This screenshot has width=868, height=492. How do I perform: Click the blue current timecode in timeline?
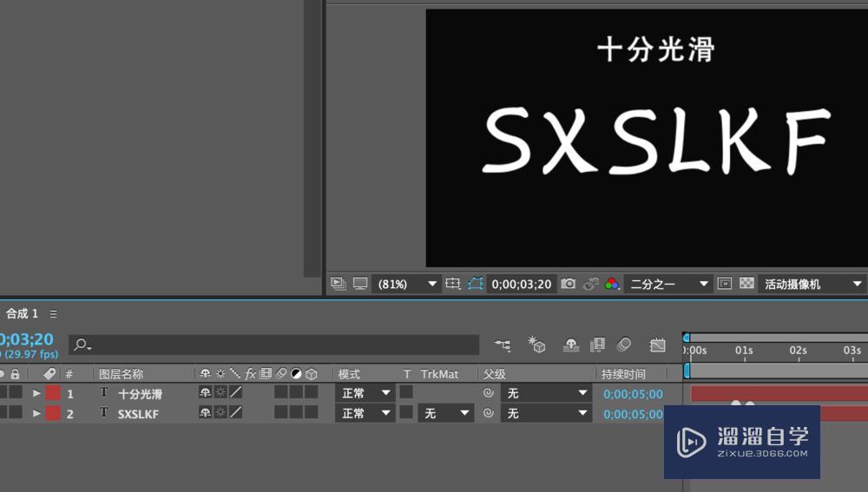click(27, 339)
